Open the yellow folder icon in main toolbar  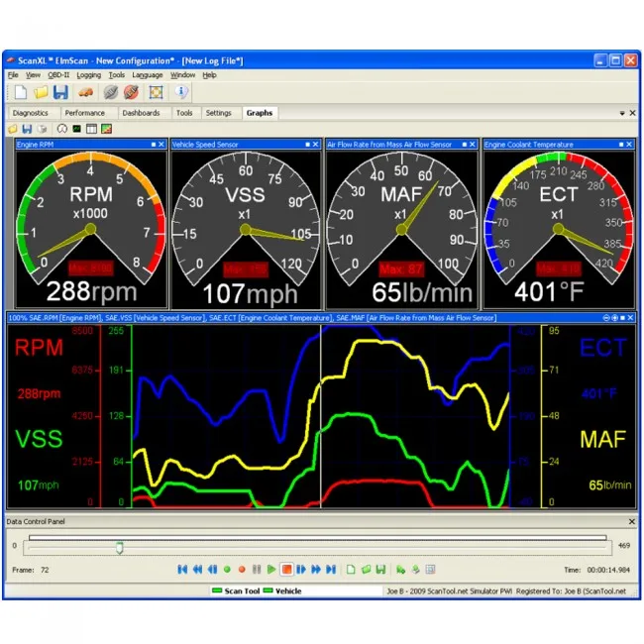click(x=41, y=92)
